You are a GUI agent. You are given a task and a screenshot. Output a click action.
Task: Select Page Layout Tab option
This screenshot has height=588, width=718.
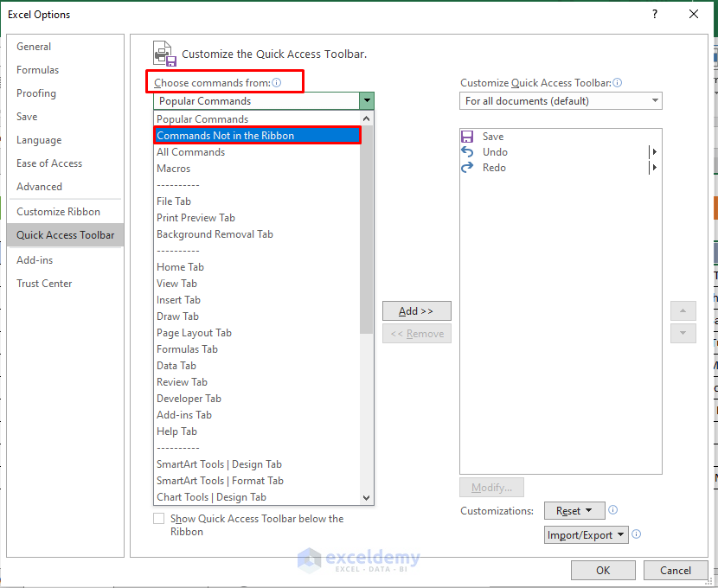pos(257,333)
